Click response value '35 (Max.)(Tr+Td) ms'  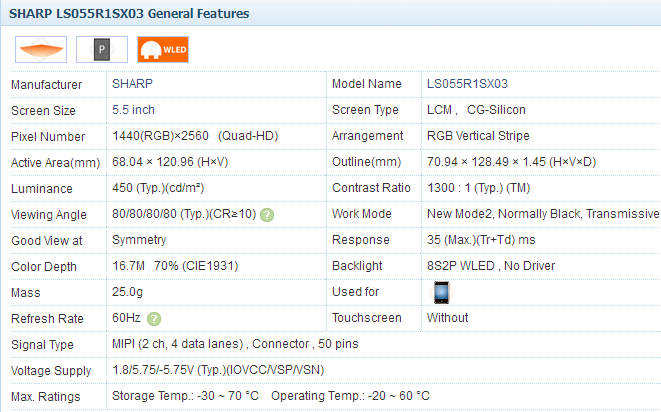pos(481,240)
